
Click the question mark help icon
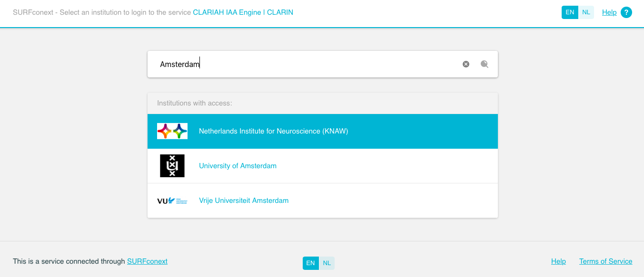626,12
